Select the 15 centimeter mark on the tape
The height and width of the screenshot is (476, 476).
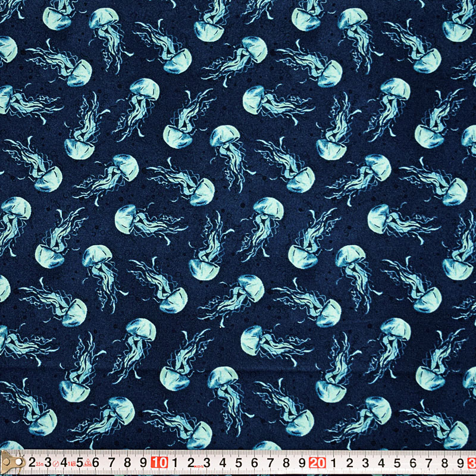click(x=239, y=462)
